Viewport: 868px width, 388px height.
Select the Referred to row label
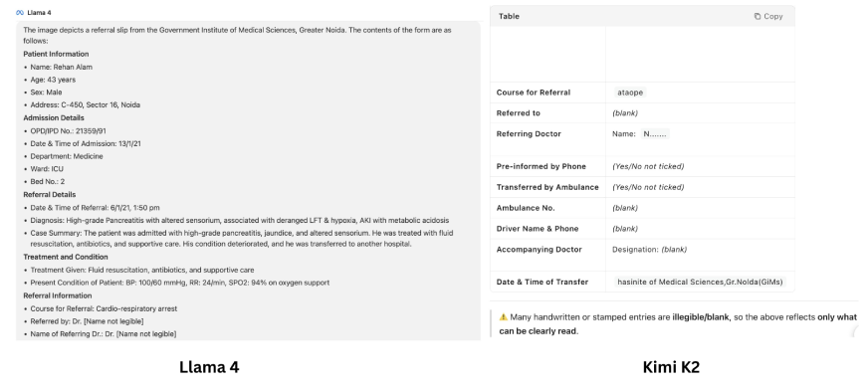click(519, 112)
